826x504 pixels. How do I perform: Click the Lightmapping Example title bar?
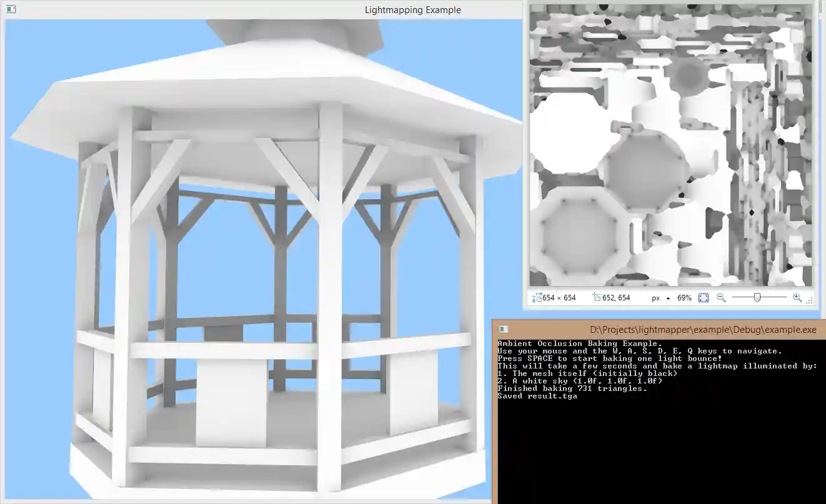[412, 9]
